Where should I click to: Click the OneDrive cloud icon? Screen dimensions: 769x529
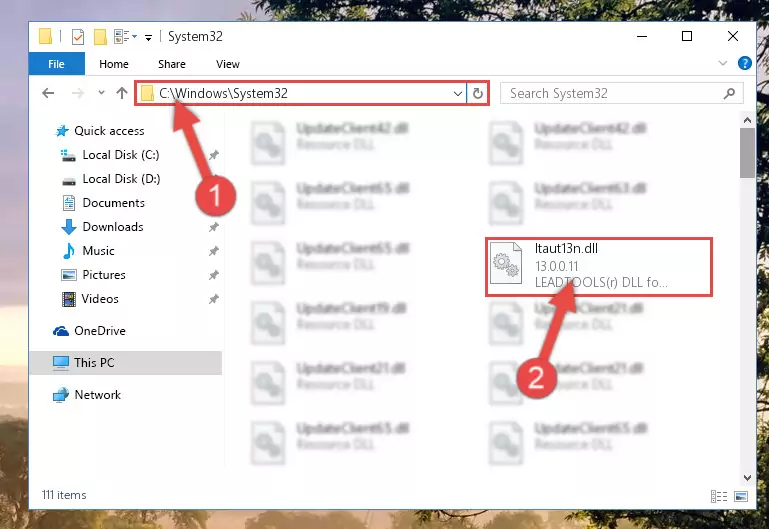click(x=61, y=331)
